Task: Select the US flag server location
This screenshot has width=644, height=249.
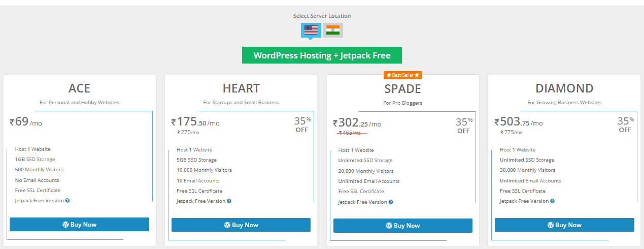Action: click(311, 30)
